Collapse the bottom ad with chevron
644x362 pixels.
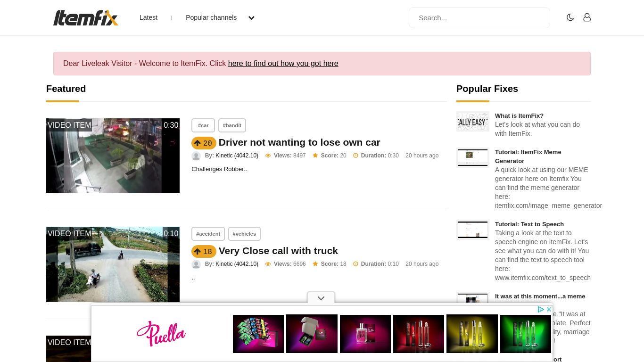pyautogui.click(x=321, y=298)
